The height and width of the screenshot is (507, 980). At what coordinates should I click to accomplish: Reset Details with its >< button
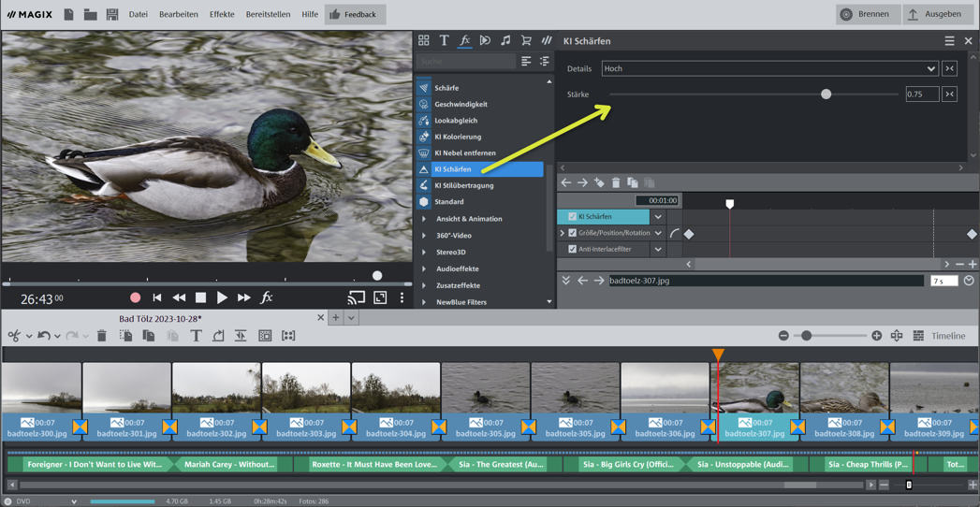pyautogui.click(x=950, y=68)
